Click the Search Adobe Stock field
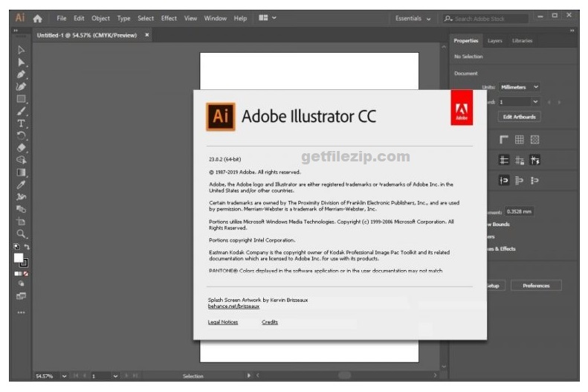 (486, 19)
